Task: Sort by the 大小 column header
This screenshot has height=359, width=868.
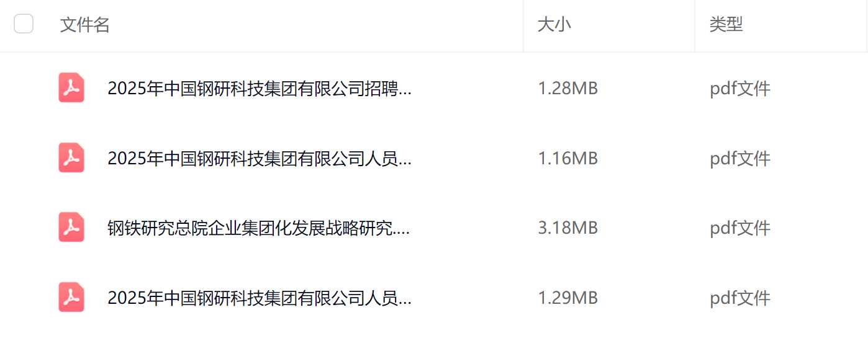Action: click(x=554, y=25)
